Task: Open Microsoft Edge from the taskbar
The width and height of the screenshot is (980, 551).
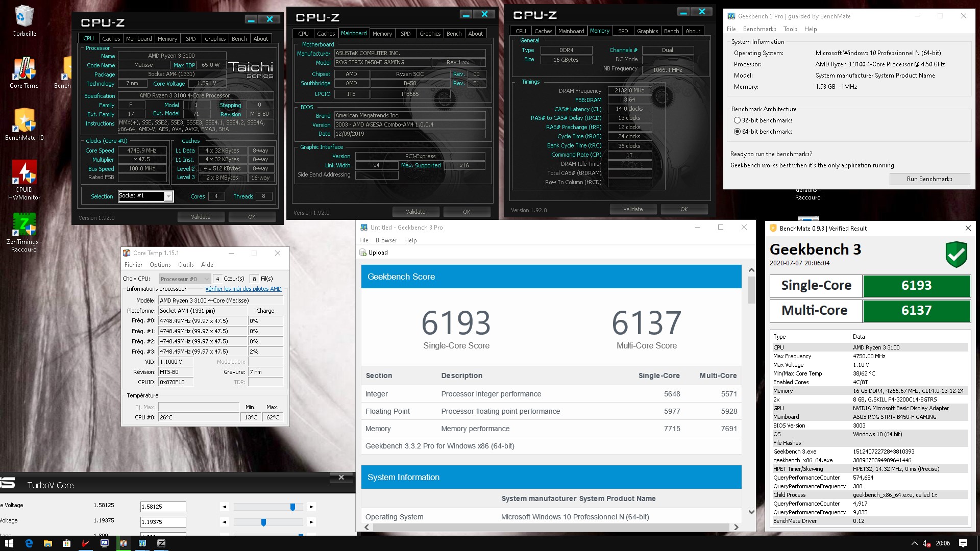Action: click(x=29, y=543)
